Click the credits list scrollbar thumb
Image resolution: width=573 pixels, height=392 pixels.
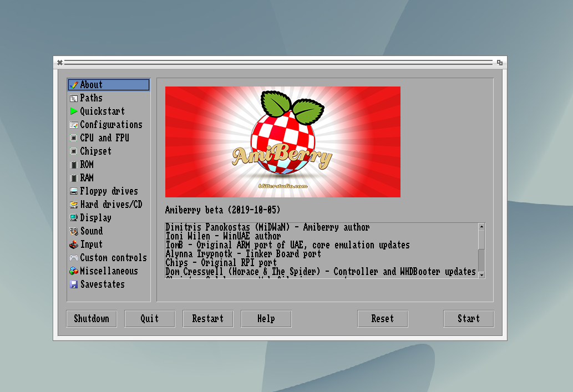(x=481, y=240)
